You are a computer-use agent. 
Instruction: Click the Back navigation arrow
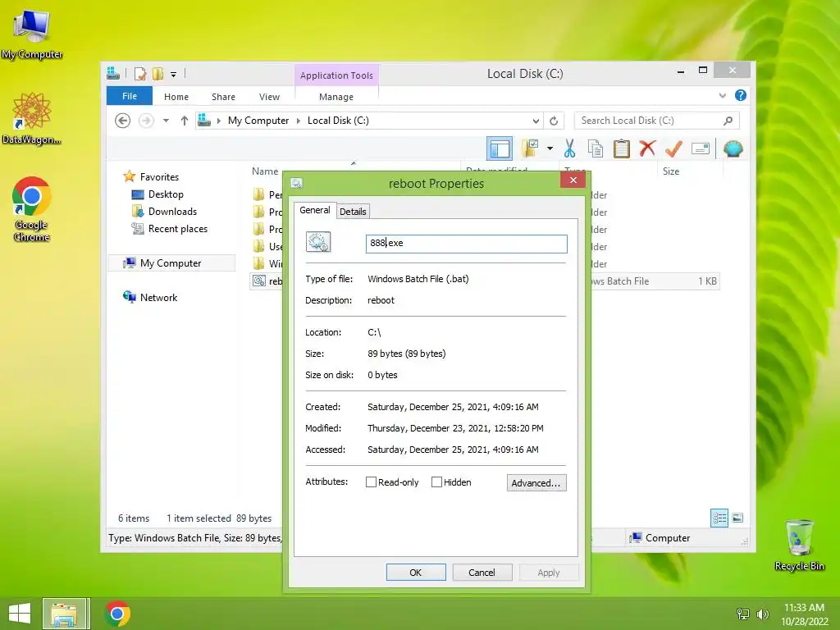123,121
